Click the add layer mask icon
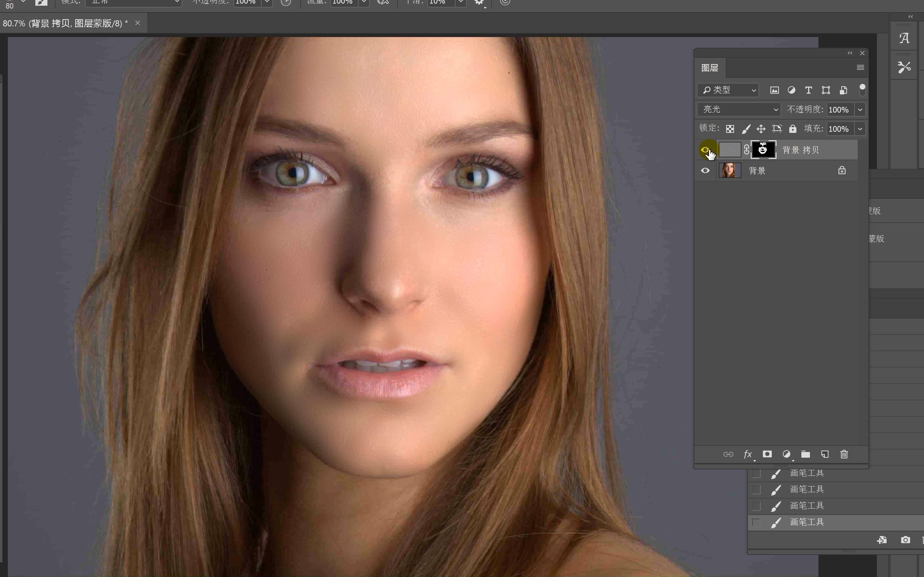Image resolution: width=924 pixels, height=577 pixels. [767, 454]
